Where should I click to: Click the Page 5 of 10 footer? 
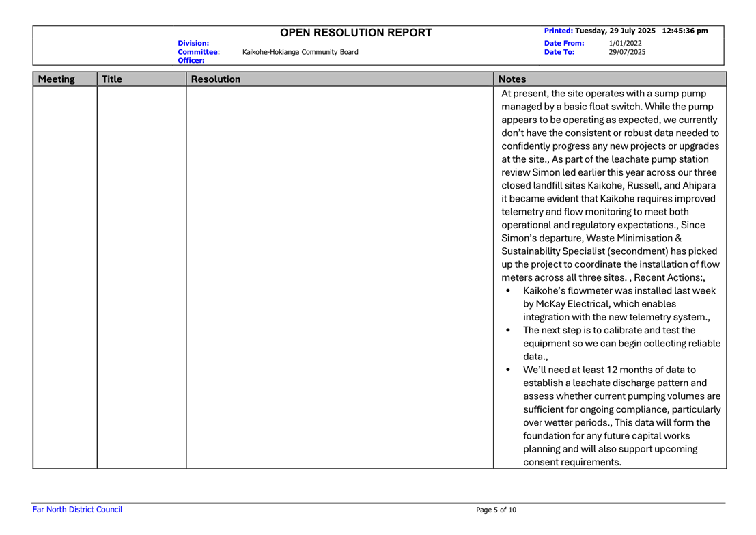[496, 510]
